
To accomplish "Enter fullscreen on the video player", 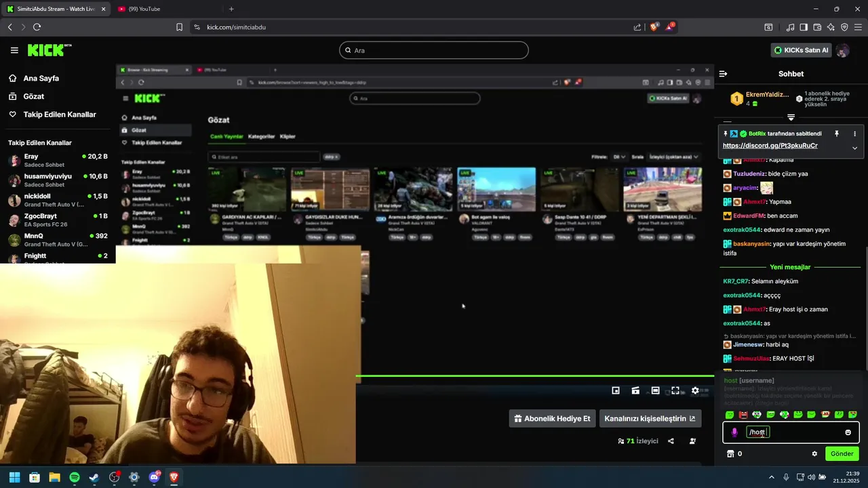I will click(x=675, y=390).
